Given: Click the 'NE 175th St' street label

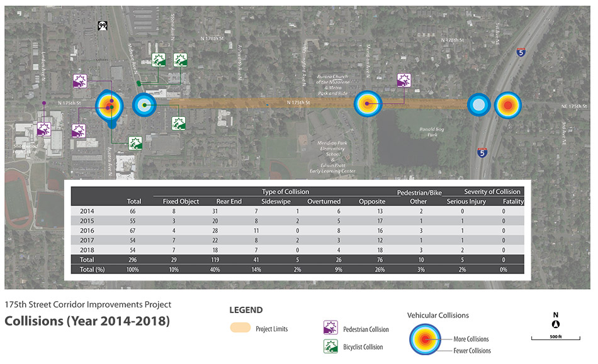Looking at the screenshot, I should pos(574,106).
